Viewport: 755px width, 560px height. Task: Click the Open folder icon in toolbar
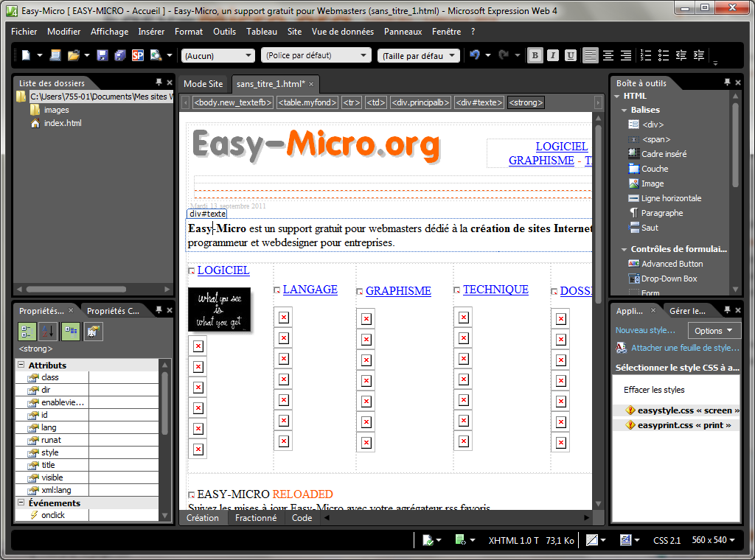point(73,55)
